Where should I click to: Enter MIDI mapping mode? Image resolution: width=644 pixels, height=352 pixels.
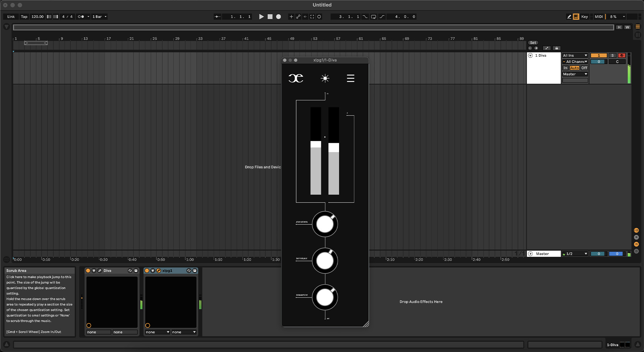pos(598,16)
